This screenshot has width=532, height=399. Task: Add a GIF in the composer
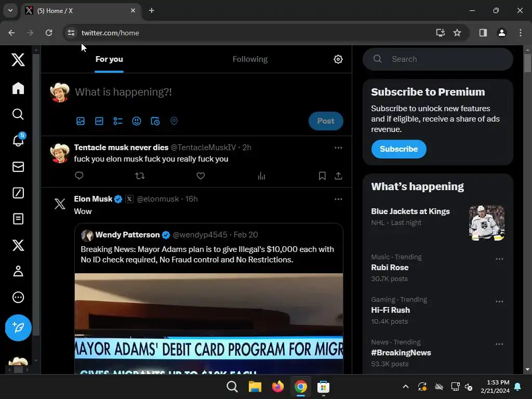[x=99, y=121]
